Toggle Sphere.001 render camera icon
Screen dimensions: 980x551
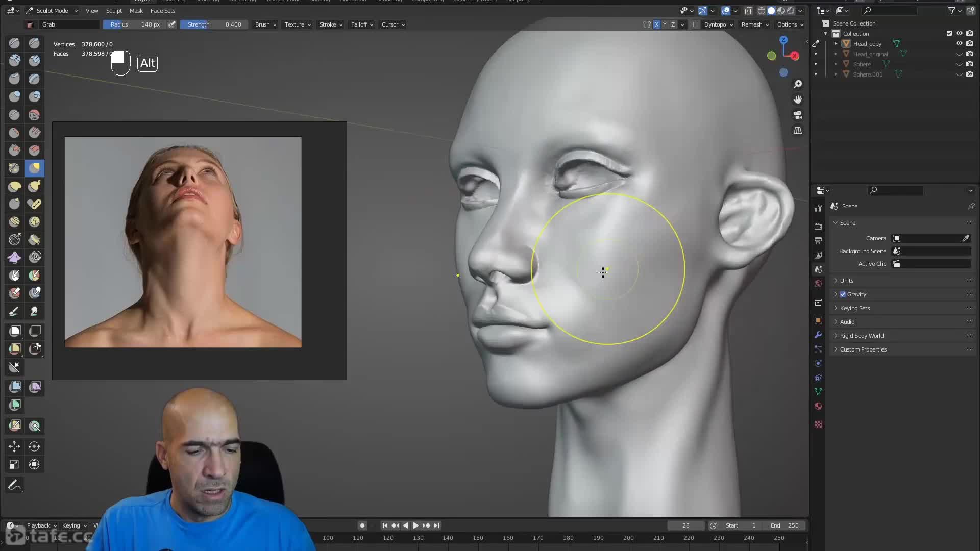tap(969, 74)
